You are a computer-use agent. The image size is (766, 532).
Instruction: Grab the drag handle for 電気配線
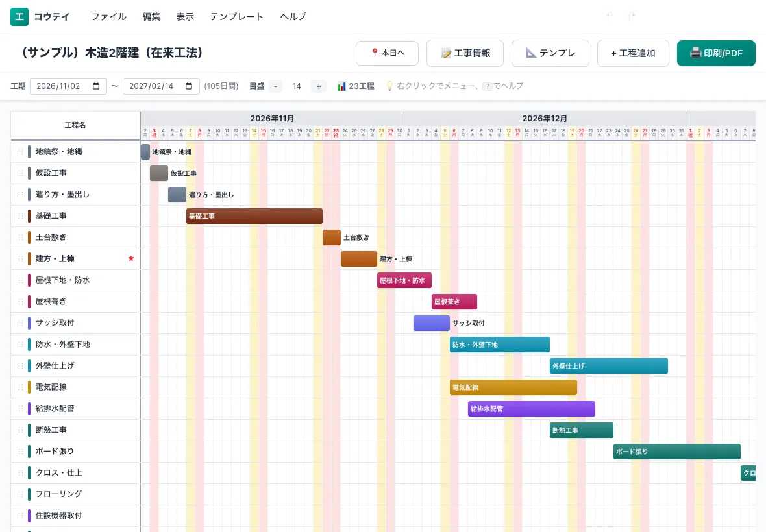coord(21,387)
